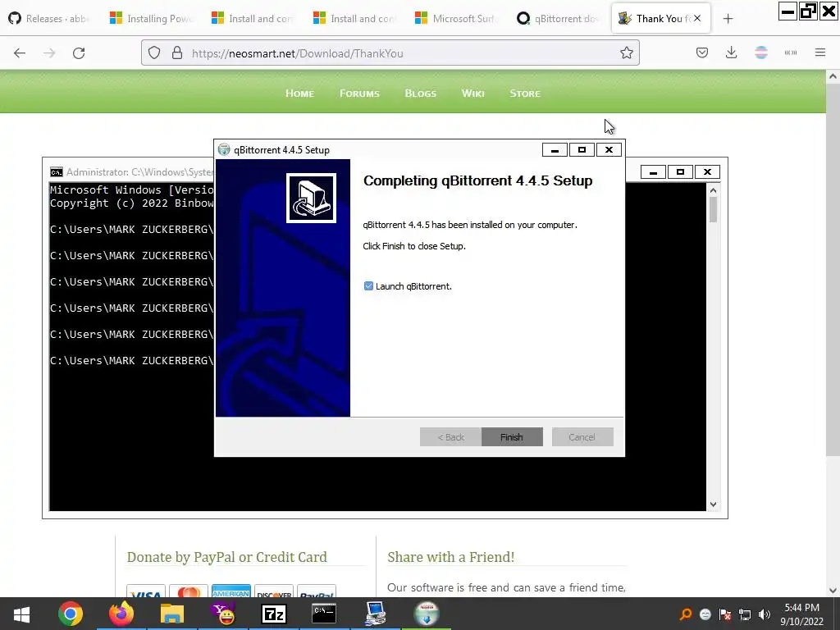Viewport: 840px width, 630px height.
Task: Maximize the Administrator Command Prompt window
Action: [x=680, y=172]
